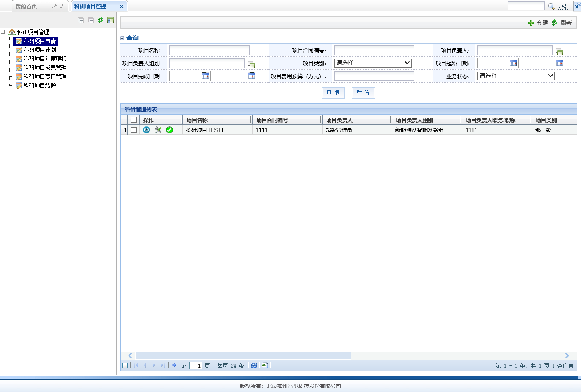
Task: Click the expand-all icon in the tree toolbar
Action: [81, 20]
